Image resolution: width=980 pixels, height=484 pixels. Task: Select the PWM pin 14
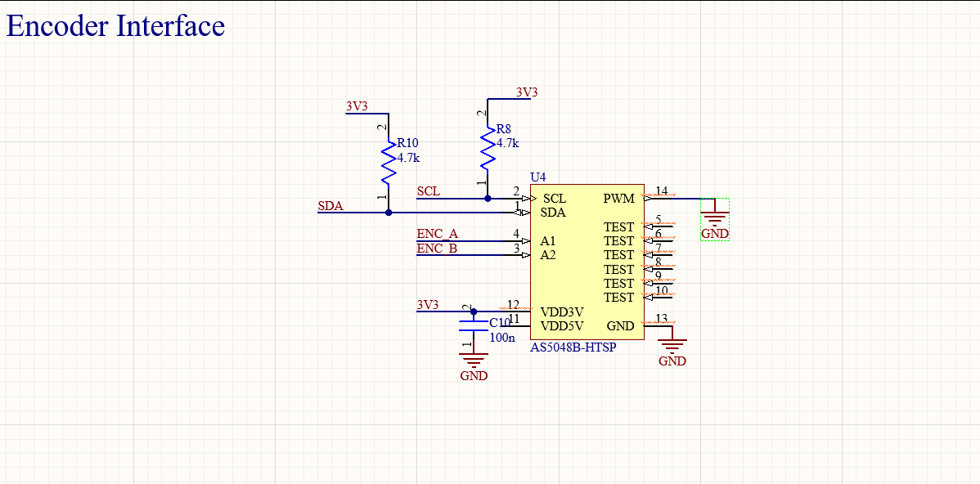point(659,198)
